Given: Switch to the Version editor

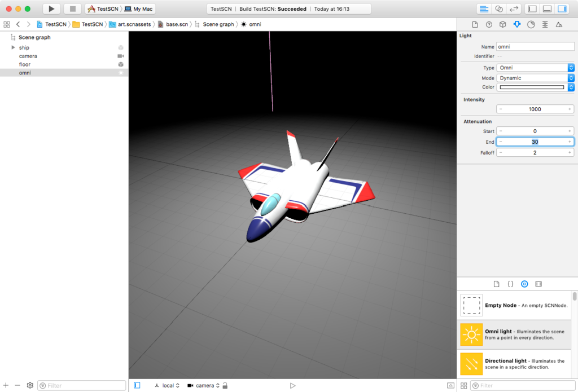Looking at the screenshot, I should 514,9.
